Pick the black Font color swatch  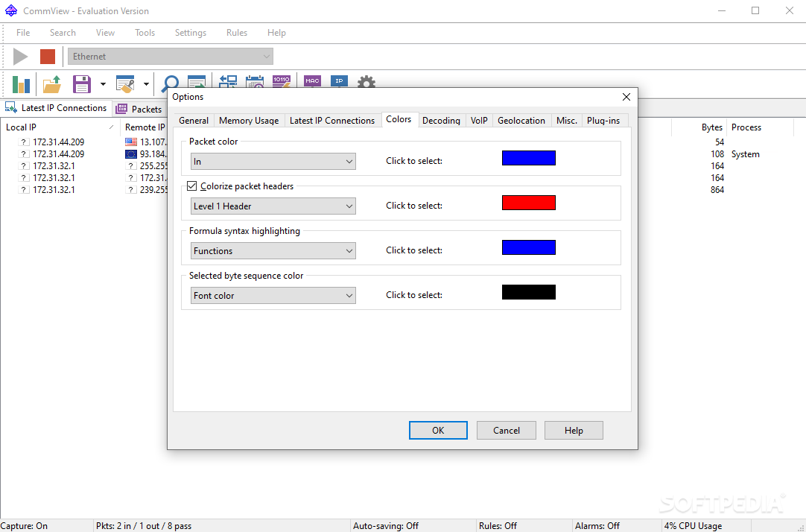click(x=528, y=292)
